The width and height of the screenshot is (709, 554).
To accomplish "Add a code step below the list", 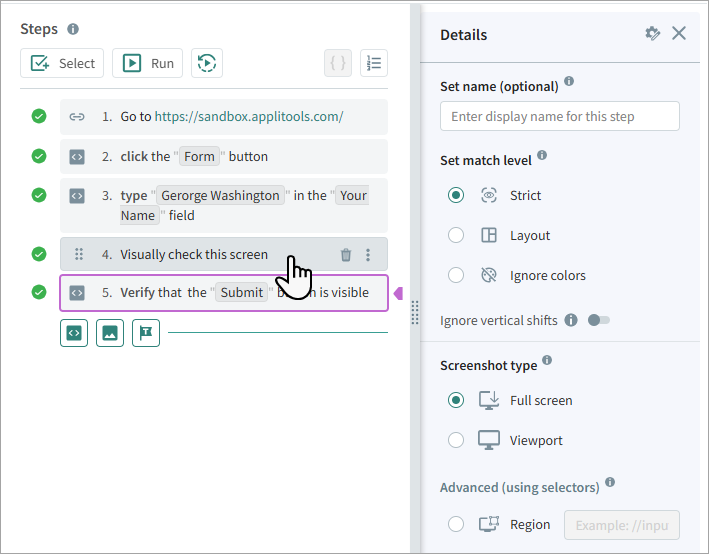I will coord(74,332).
